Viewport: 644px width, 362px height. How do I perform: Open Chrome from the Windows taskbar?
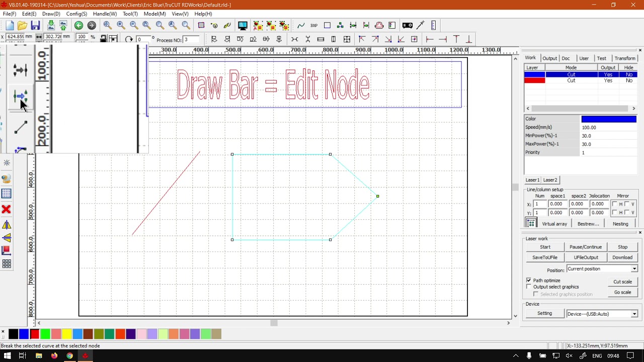point(69,356)
